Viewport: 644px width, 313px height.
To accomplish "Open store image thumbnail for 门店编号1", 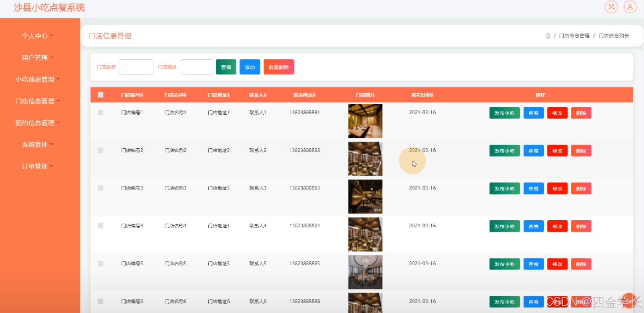I will pyautogui.click(x=365, y=121).
